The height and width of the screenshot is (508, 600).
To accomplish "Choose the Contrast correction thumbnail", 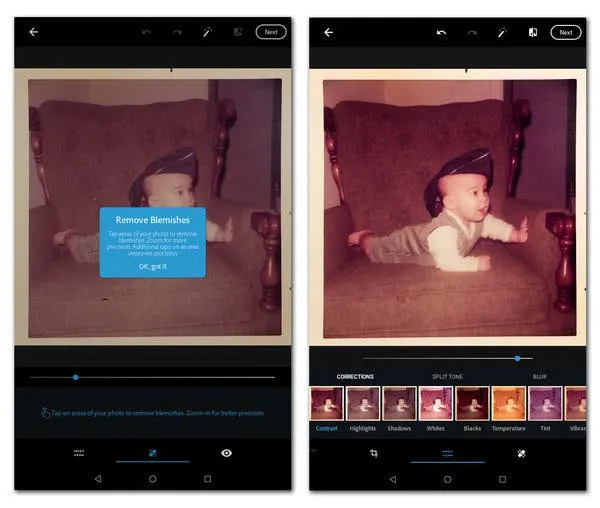I will click(x=326, y=404).
